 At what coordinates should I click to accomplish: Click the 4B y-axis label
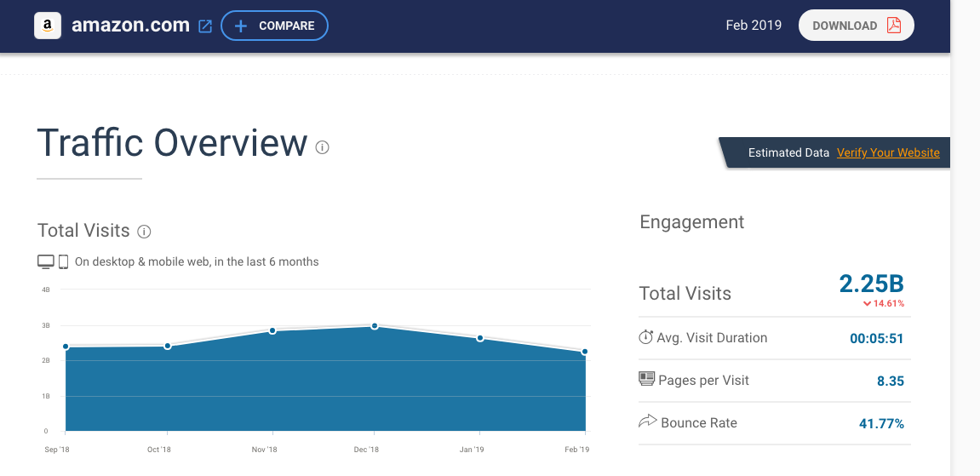tap(46, 290)
